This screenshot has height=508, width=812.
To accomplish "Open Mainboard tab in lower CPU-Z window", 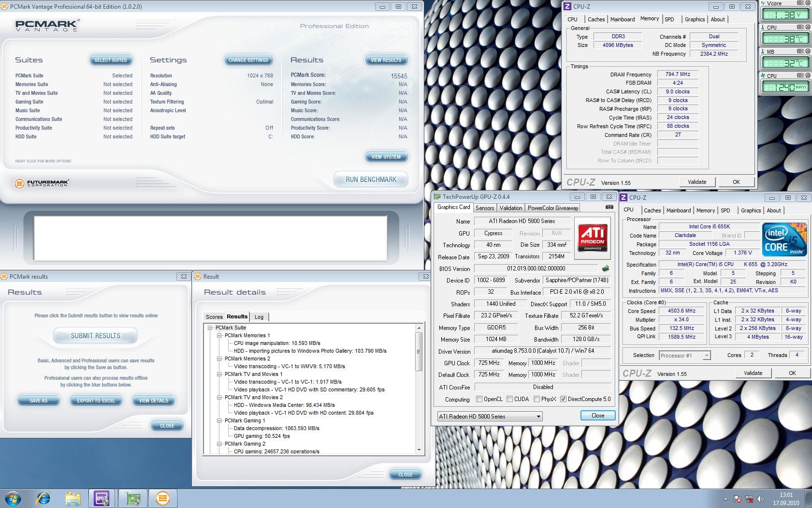I will [x=679, y=210].
